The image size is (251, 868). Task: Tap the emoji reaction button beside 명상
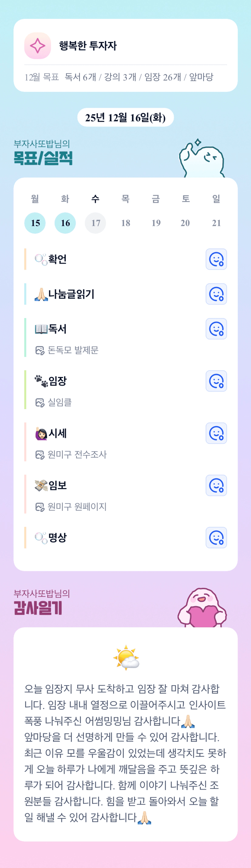coord(216,537)
